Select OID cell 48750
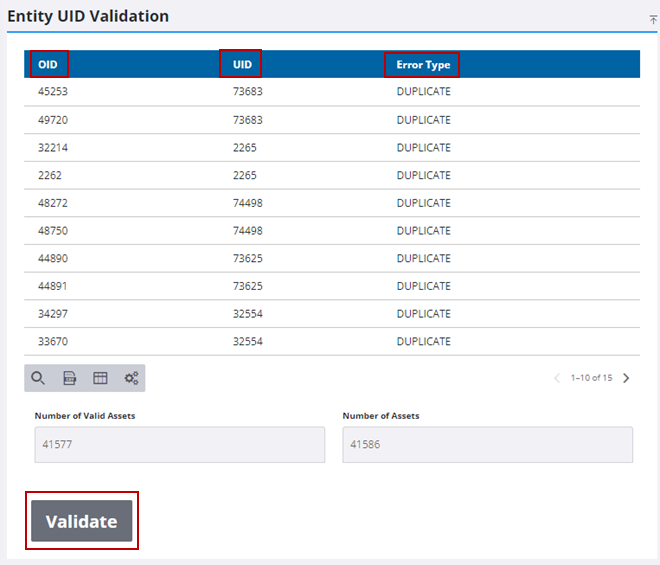The width and height of the screenshot is (660, 565). (x=53, y=231)
